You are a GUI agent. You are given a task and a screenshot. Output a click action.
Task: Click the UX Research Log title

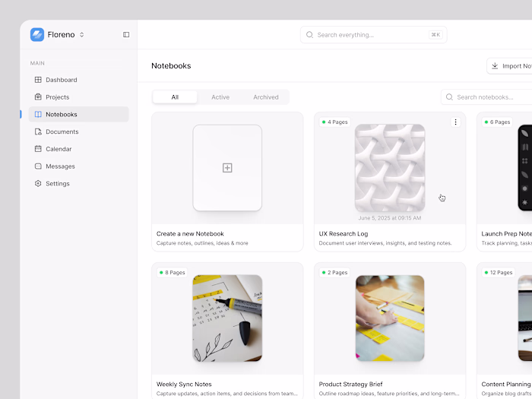[x=344, y=234]
